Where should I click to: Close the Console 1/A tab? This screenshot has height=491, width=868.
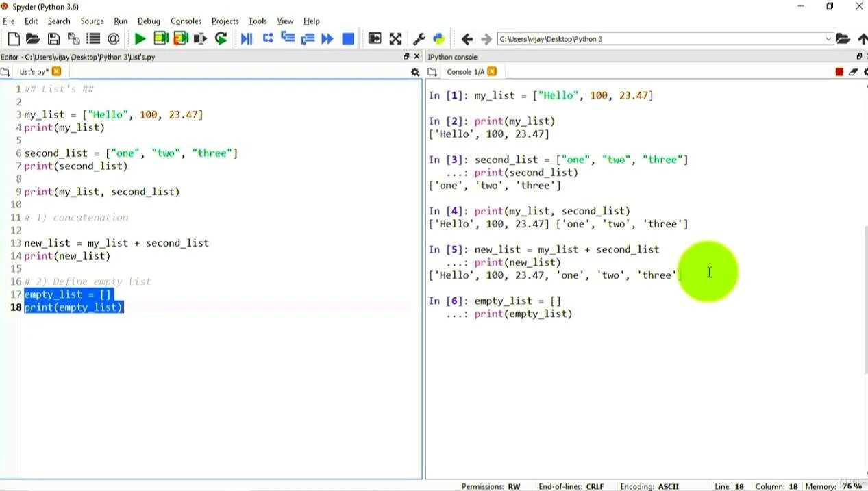pos(492,71)
